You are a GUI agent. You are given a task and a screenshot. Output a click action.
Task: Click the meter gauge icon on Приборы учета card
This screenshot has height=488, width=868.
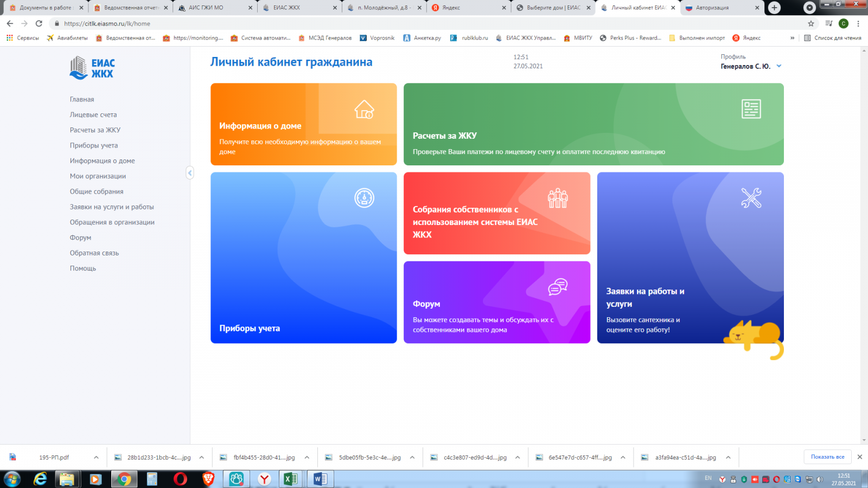pyautogui.click(x=364, y=198)
